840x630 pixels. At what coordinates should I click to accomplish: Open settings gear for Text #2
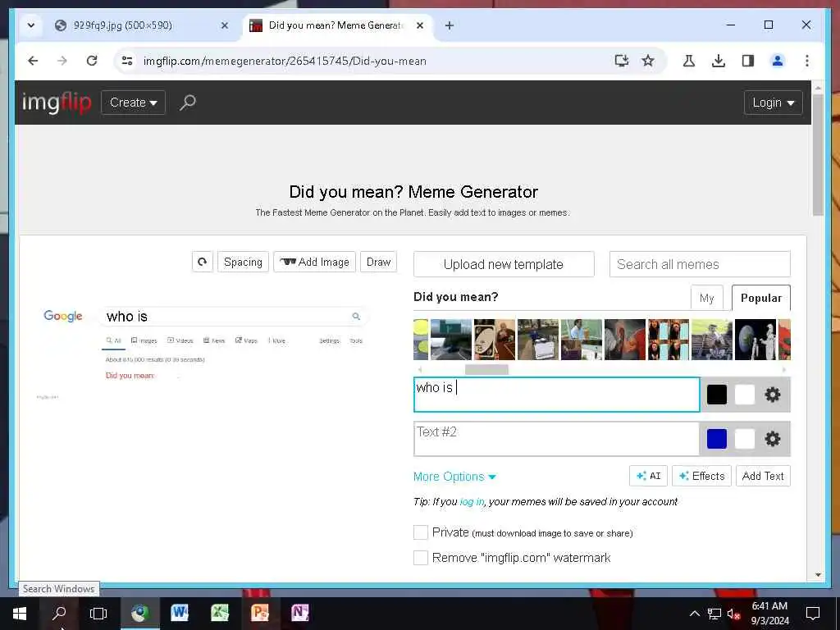pyautogui.click(x=772, y=439)
